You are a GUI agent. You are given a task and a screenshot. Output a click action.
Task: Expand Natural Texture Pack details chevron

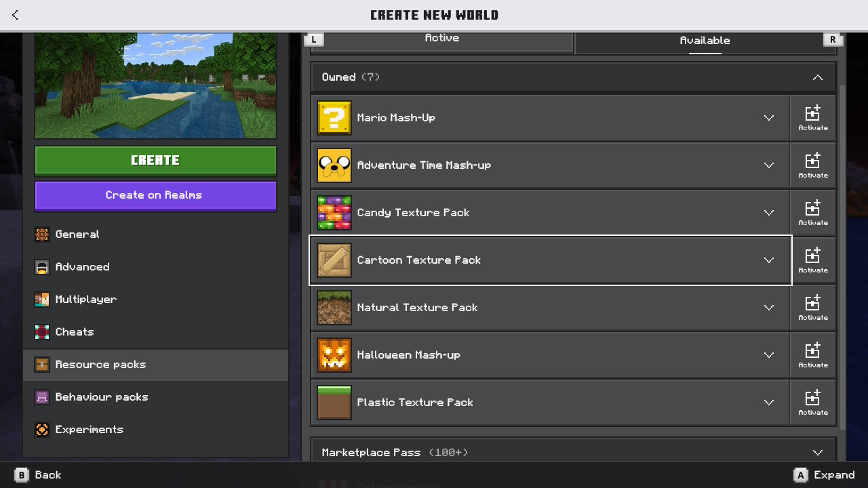point(769,308)
